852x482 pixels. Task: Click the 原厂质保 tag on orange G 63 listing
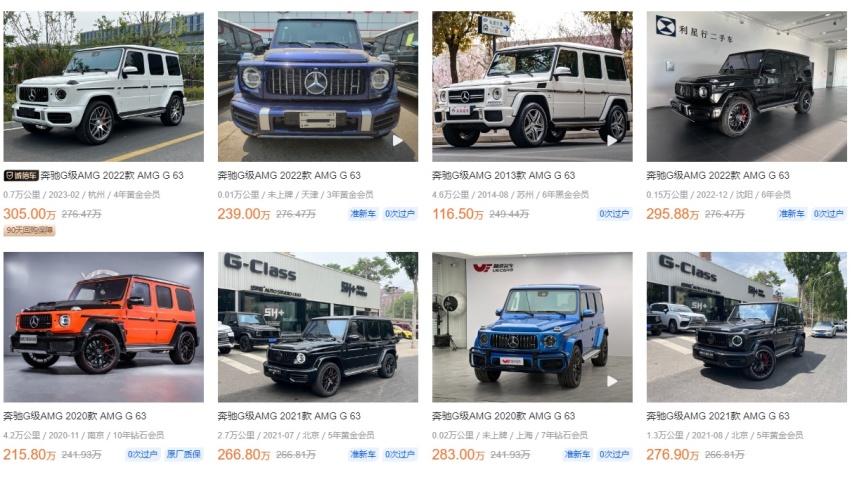(184, 454)
